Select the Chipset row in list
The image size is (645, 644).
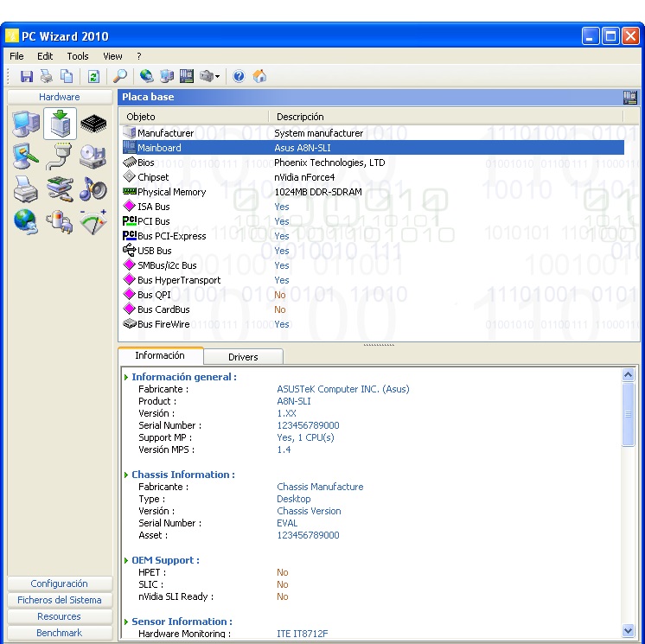point(153,177)
